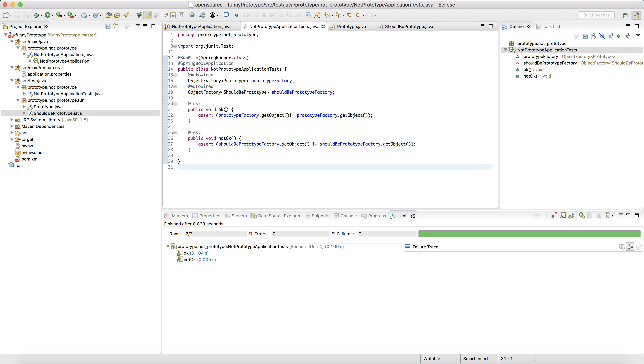This screenshot has width=644, height=364.
Task: Toggle JUnit Scroll Lock button
Action: (x=571, y=216)
